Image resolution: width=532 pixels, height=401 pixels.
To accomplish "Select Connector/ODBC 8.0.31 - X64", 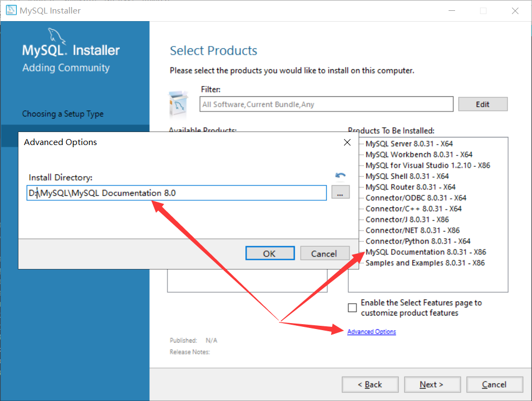I will click(416, 198).
